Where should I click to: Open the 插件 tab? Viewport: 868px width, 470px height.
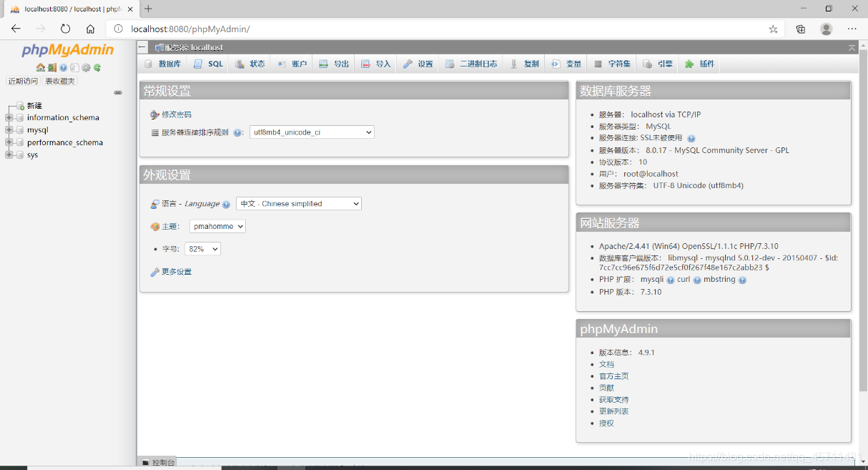(x=700, y=64)
